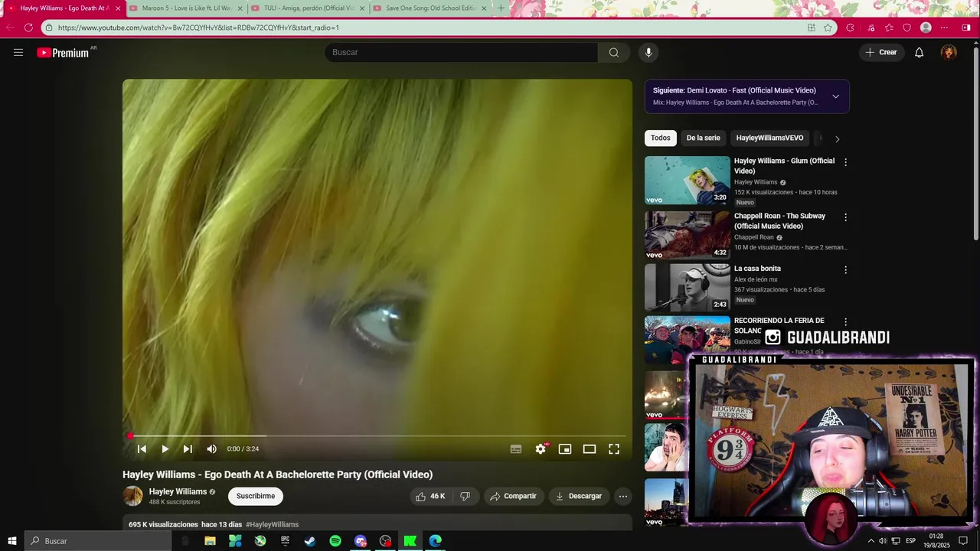The width and height of the screenshot is (980, 551).
Task: Select the HayleyWilliamsVEVO filter chip
Action: coord(769,138)
